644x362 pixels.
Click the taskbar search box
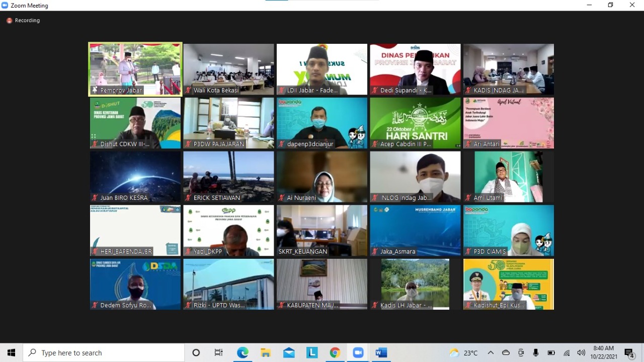(104, 352)
